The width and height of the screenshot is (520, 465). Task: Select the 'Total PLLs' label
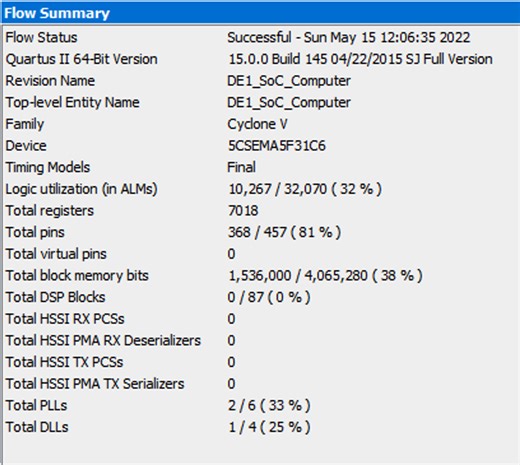36,405
